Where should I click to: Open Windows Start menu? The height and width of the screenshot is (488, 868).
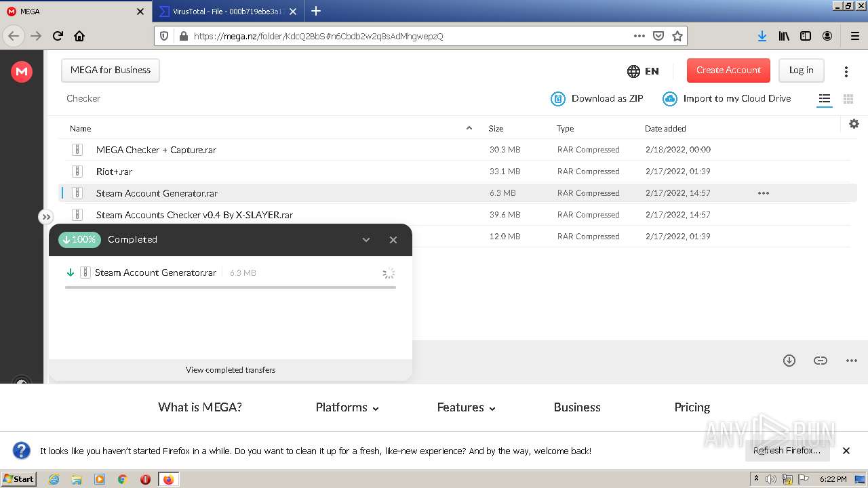point(19,479)
